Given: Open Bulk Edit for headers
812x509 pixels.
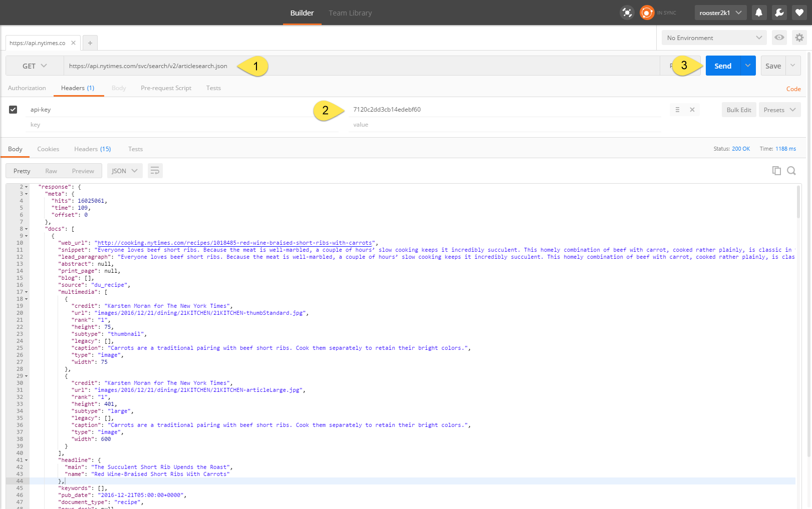Looking at the screenshot, I should (739, 110).
